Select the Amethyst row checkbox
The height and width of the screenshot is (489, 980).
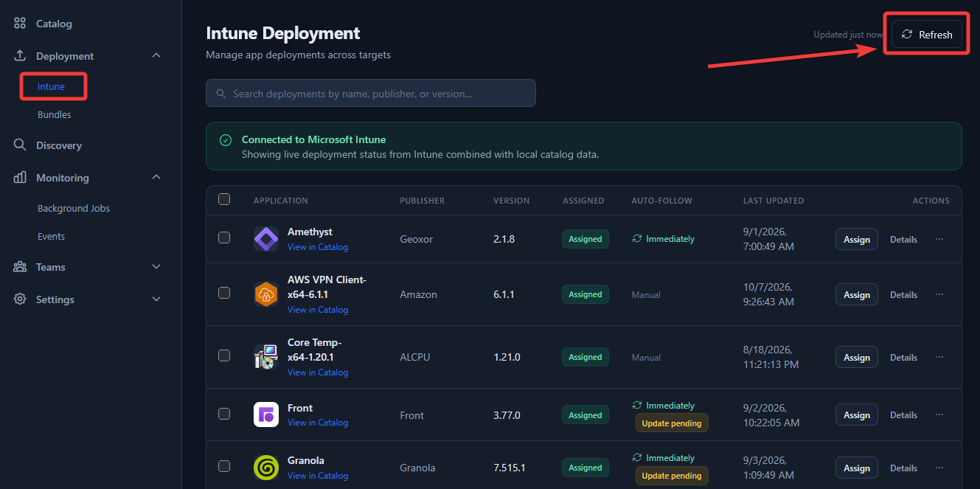pyautogui.click(x=224, y=237)
